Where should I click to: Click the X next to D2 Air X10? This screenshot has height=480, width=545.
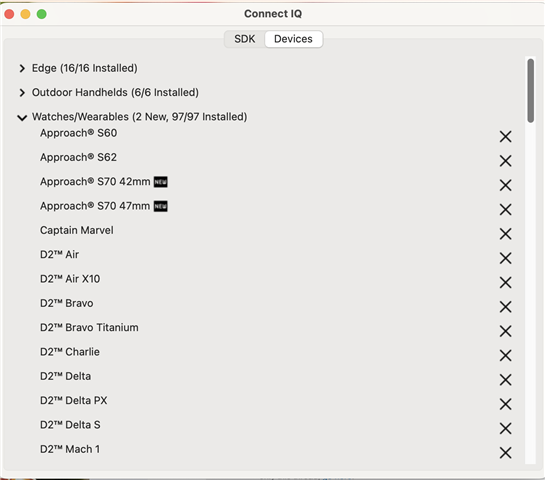505,283
